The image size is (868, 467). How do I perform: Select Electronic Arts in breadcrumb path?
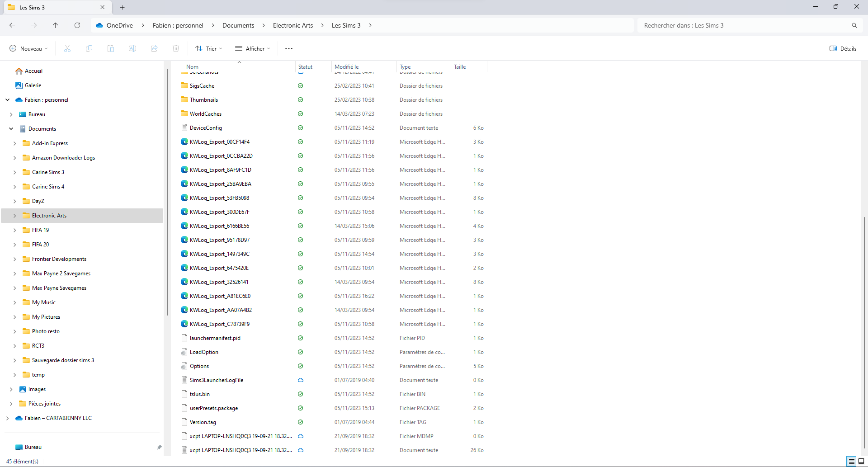293,25
